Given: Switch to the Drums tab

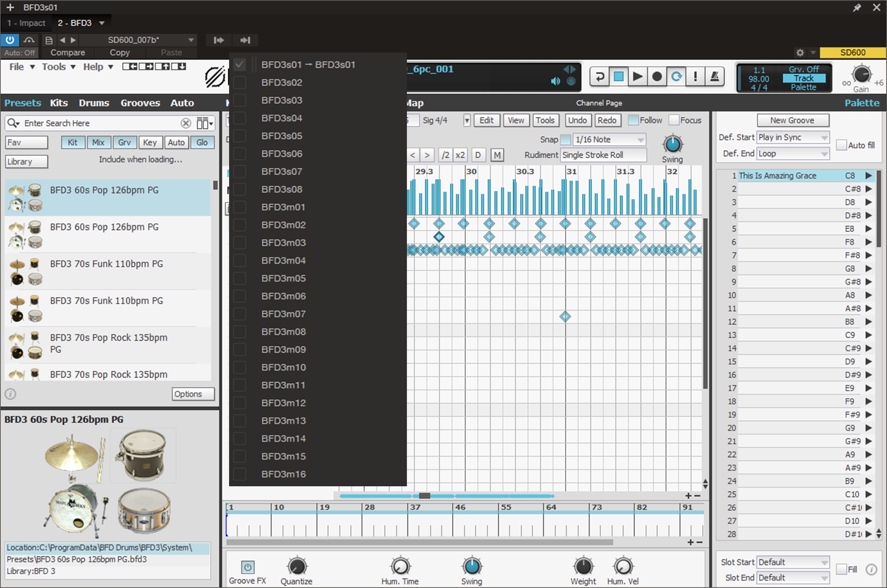Looking at the screenshot, I should coord(94,103).
